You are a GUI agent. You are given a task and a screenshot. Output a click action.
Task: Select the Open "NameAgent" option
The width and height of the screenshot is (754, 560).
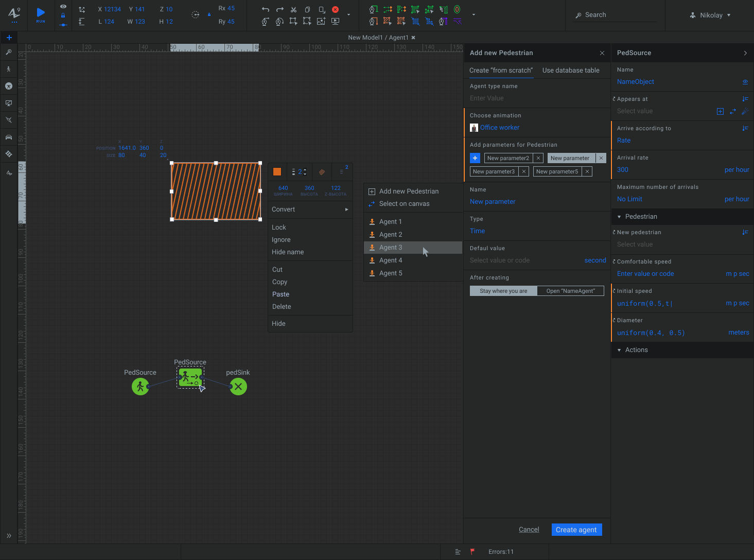pos(570,291)
